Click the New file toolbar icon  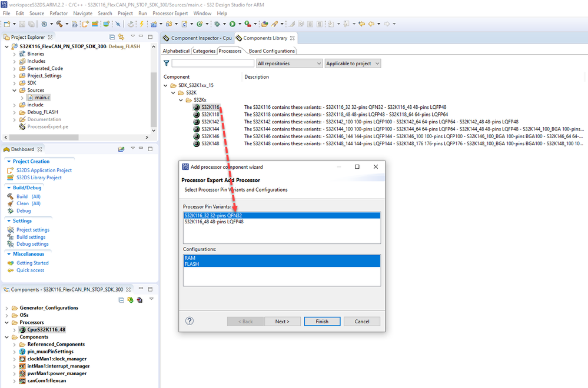point(6,24)
